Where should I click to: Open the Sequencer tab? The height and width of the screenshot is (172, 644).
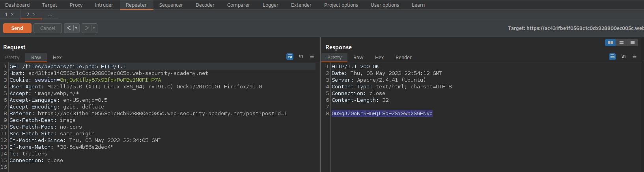(171, 5)
